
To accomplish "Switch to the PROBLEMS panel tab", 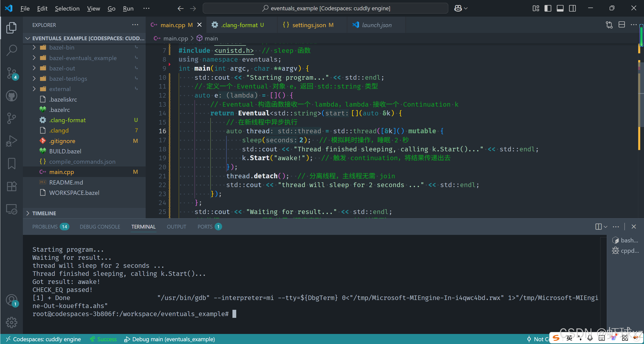I will pyautogui.click(x=51, y=227).
